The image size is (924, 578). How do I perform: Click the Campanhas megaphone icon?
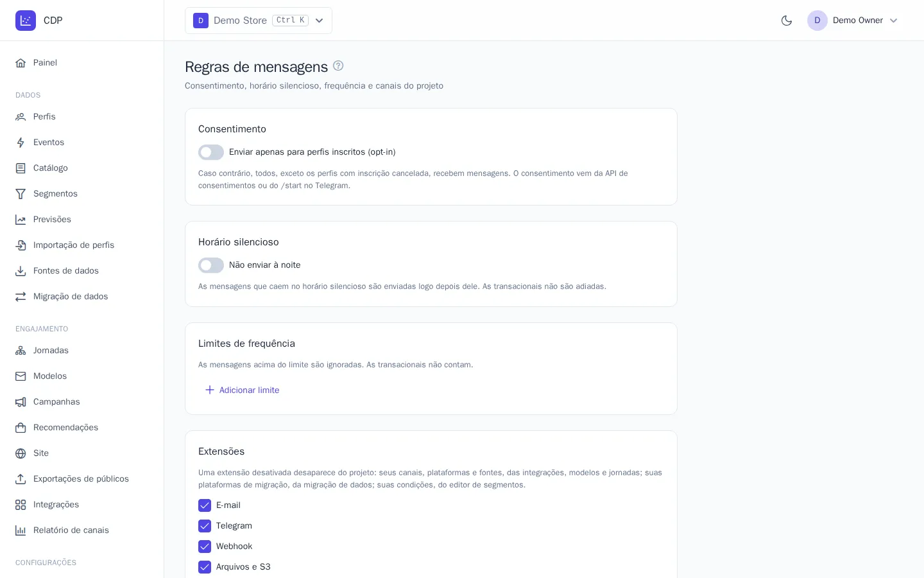[21, 402]
